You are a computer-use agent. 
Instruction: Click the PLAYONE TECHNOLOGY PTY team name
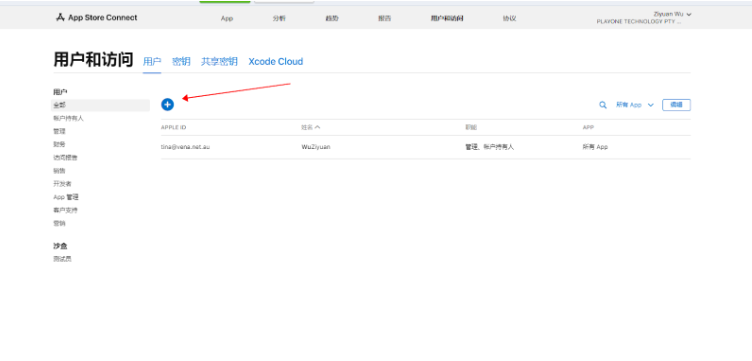639,22
